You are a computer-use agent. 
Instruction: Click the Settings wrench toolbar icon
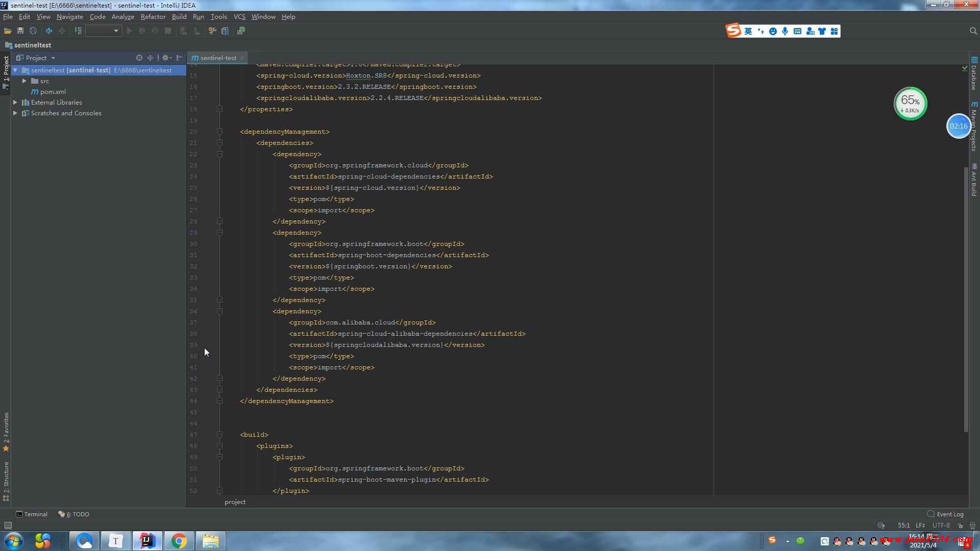pos(212,31)
